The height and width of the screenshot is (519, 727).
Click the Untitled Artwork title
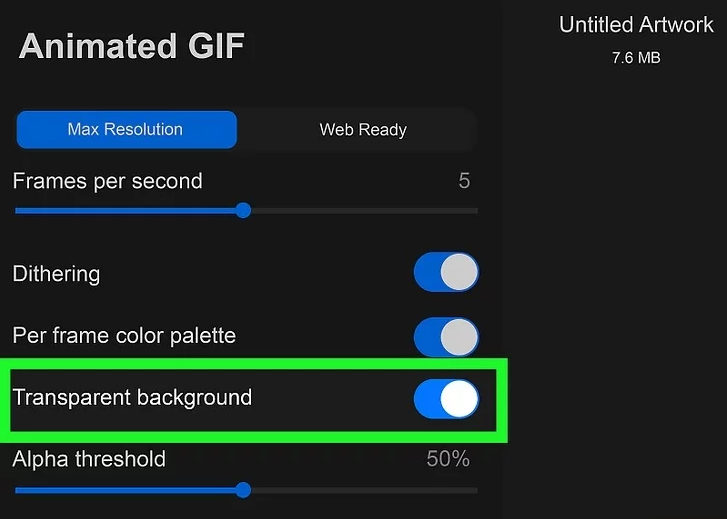click(x=636, y=25)
